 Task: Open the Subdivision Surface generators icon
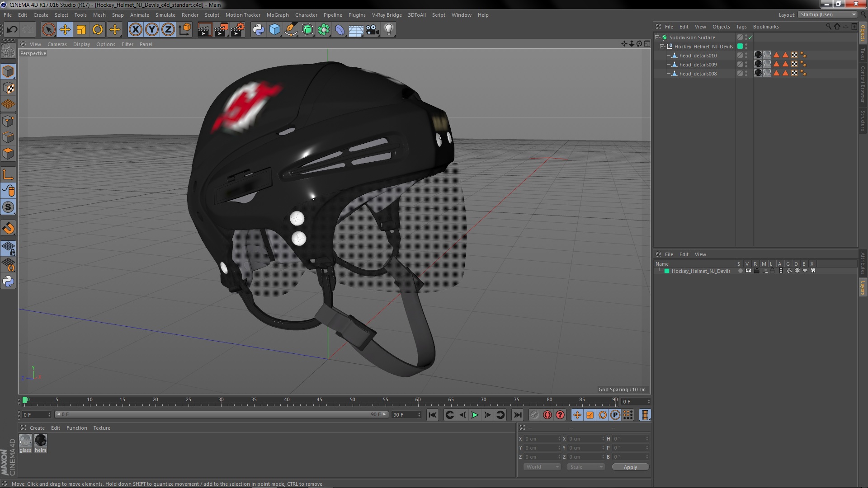pos(307,30)
